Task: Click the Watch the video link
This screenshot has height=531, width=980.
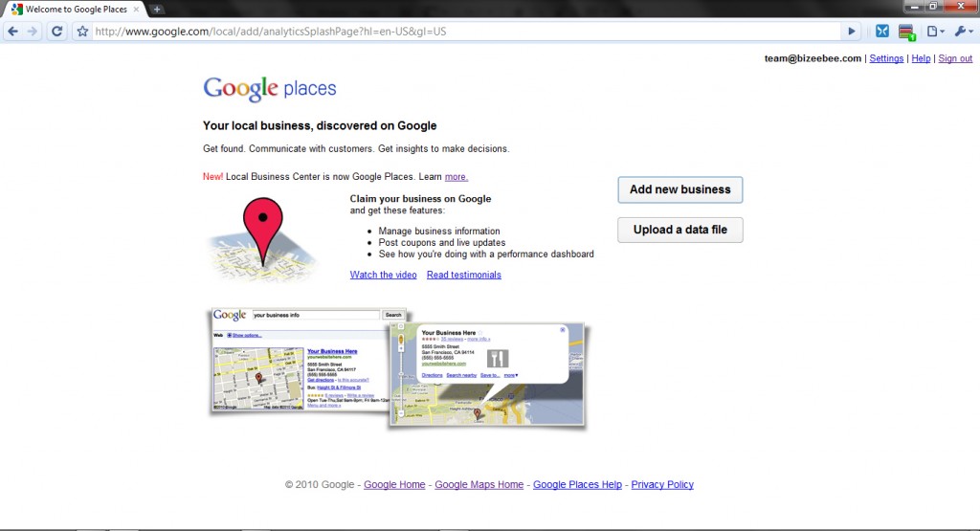Action: pos(383,275)
